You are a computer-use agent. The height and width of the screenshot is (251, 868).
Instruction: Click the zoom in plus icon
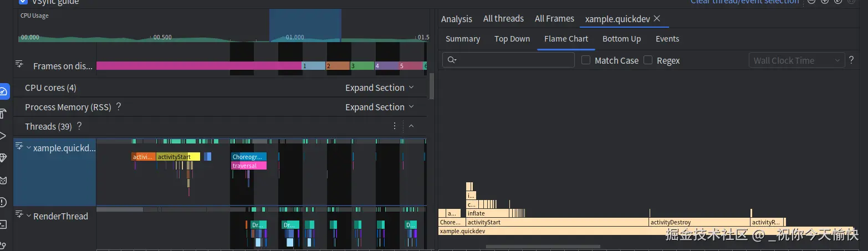pyautogui.click(x=824, y=1)
